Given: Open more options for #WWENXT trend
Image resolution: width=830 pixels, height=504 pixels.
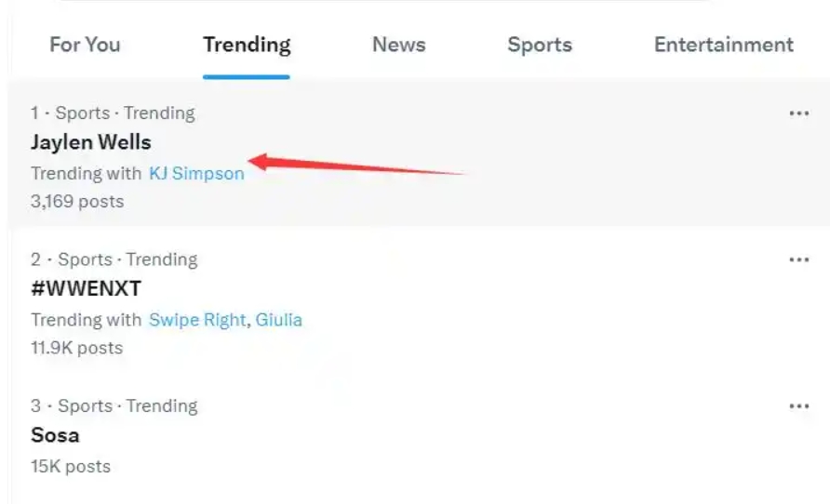Looking at the screenshot, I should (798, 259).
